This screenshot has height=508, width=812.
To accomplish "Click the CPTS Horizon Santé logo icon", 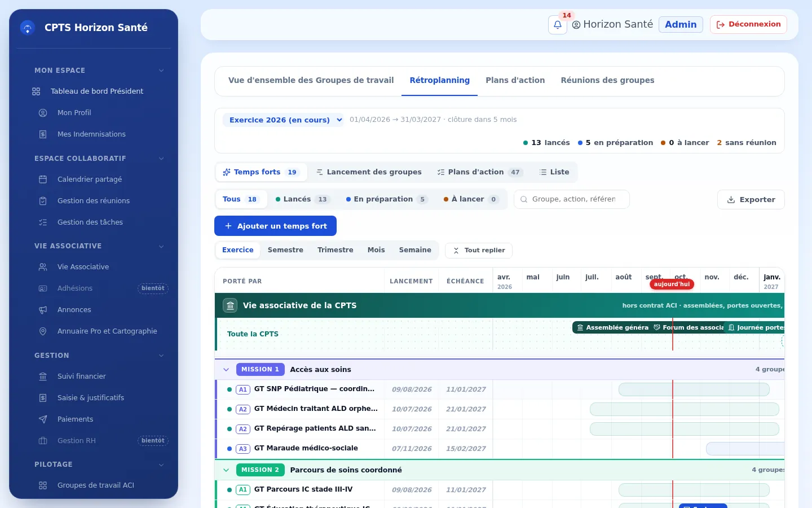I will [28, 28].
